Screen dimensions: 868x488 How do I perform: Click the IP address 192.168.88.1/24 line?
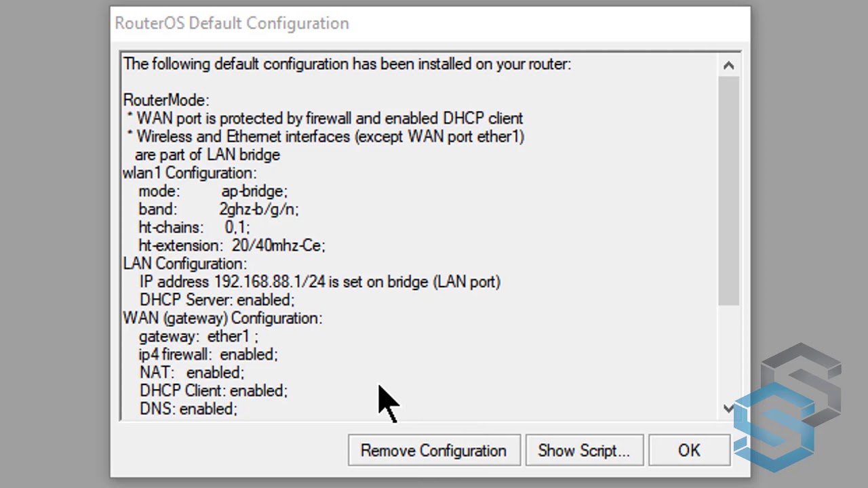pyautogui.click(x=320, y=282)
